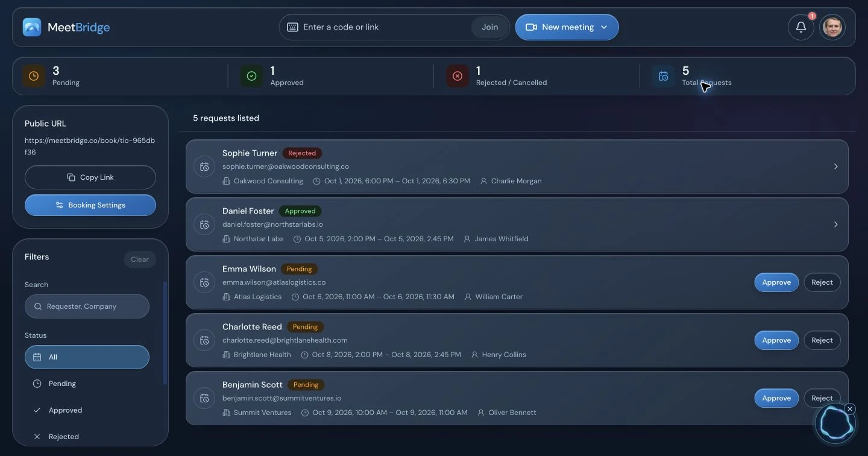Click email emma.wilson@atlaslogistics.co
This screenshot has height=456, width=868.
274,282
